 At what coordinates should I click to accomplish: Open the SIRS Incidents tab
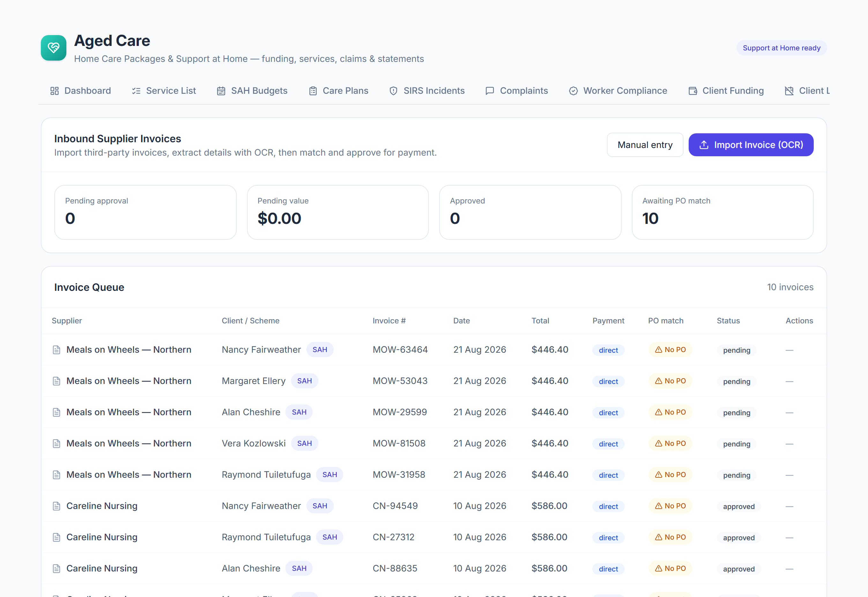[427, 91]
